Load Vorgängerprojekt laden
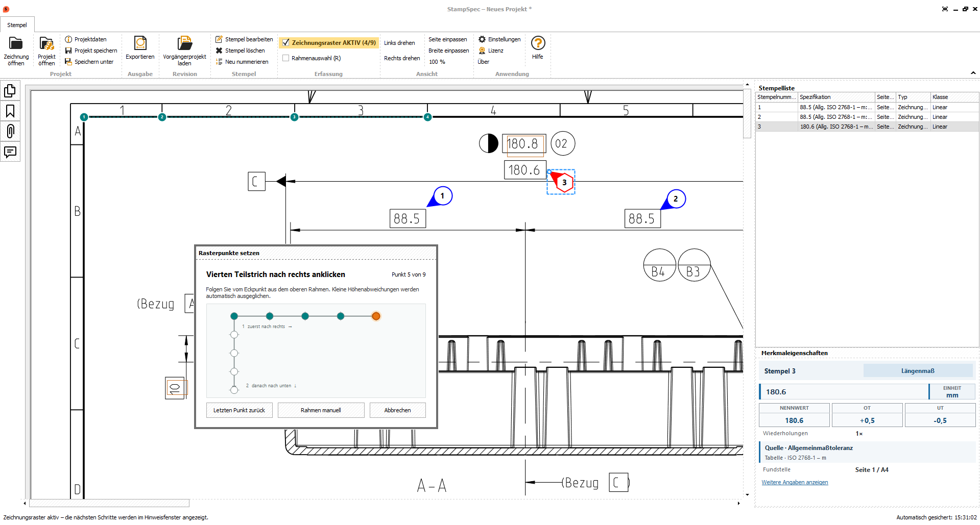This screenshot has width=980, height=525. (184, 51)
